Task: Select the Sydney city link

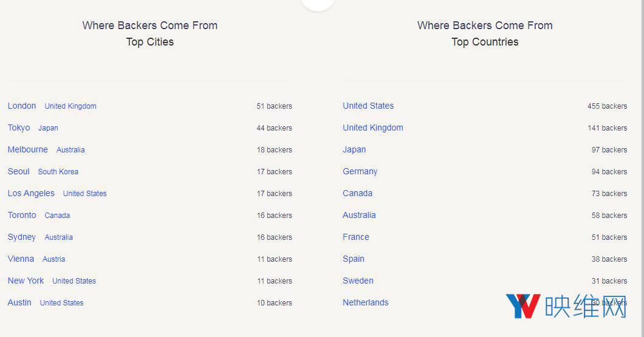Action: pos(22,237)
